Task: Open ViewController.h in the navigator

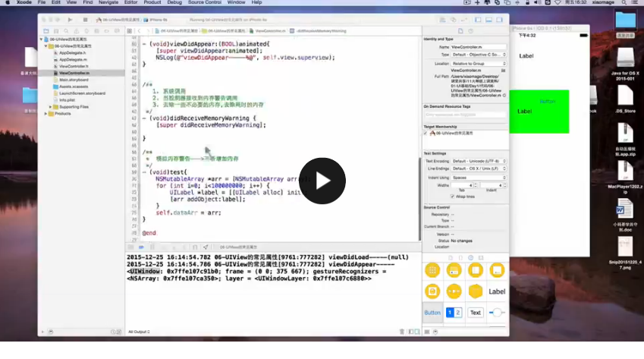Action: point(74,66)
